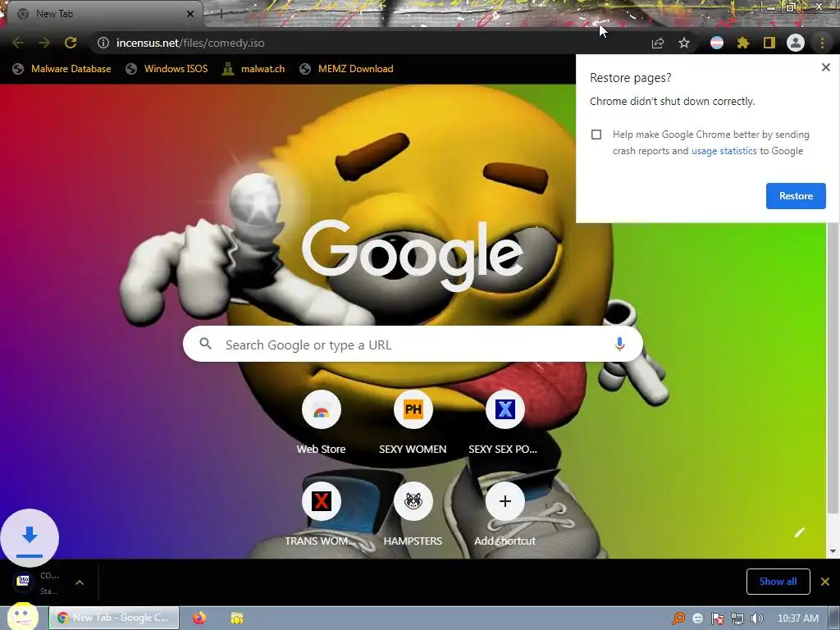Click the Google logo
This screenshot has height=630, width=840.
413,256
